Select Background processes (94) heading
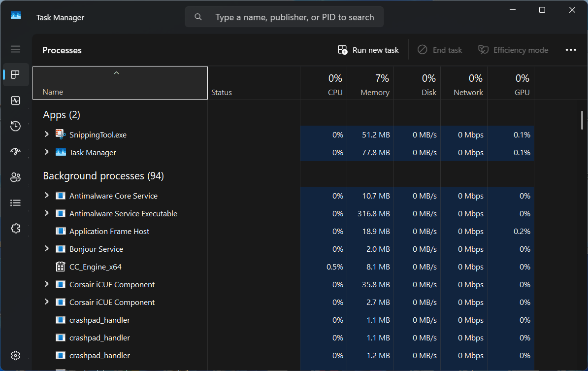This screenshot has height=371, width=588. click(103, 176)
